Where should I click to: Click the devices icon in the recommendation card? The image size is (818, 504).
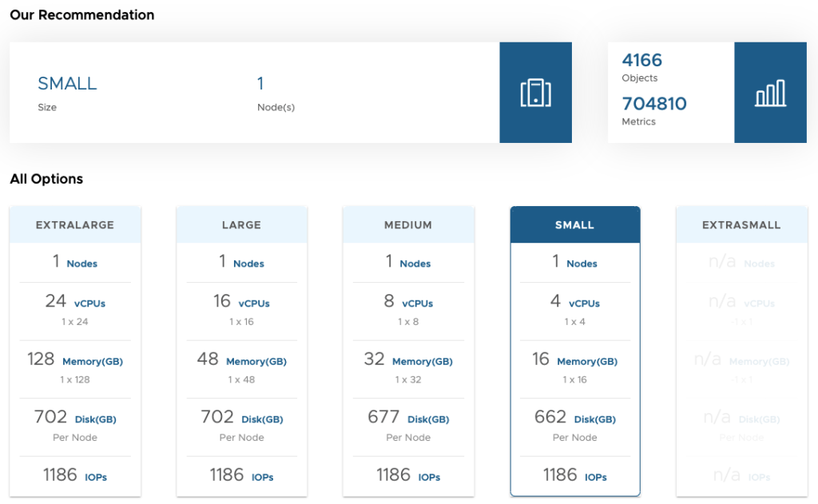pos(535,93)
